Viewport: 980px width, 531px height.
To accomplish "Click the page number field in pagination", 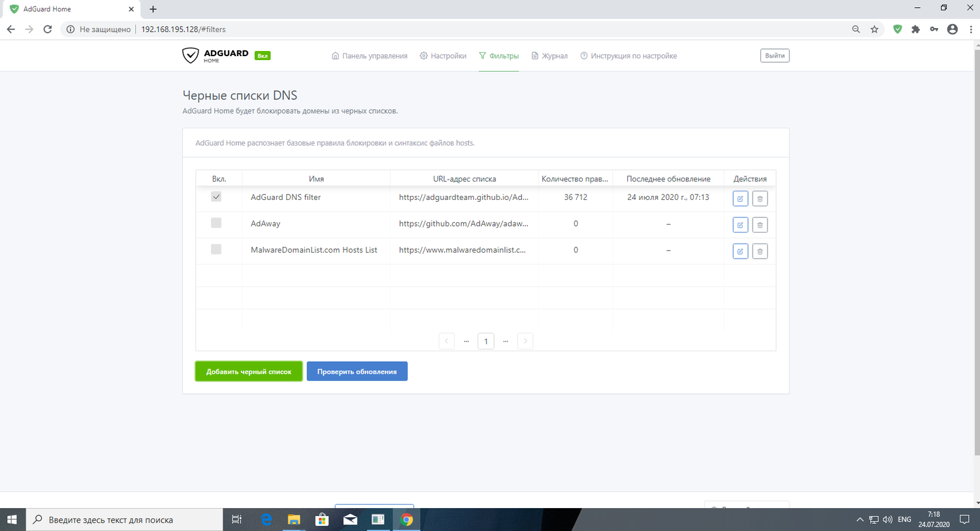I will tap(486, 341).
